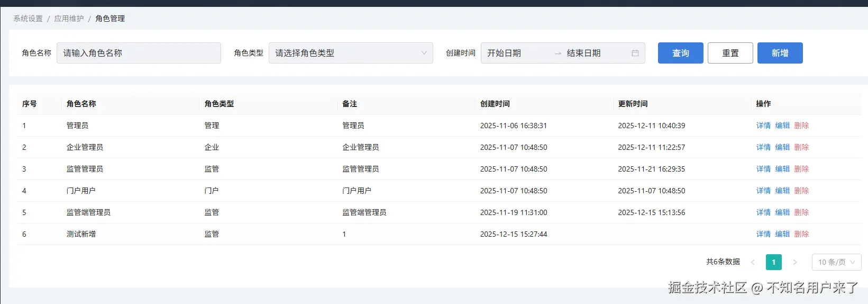
Task: Click 删除 for the 测试新增 row
Action: coord(801,234)
